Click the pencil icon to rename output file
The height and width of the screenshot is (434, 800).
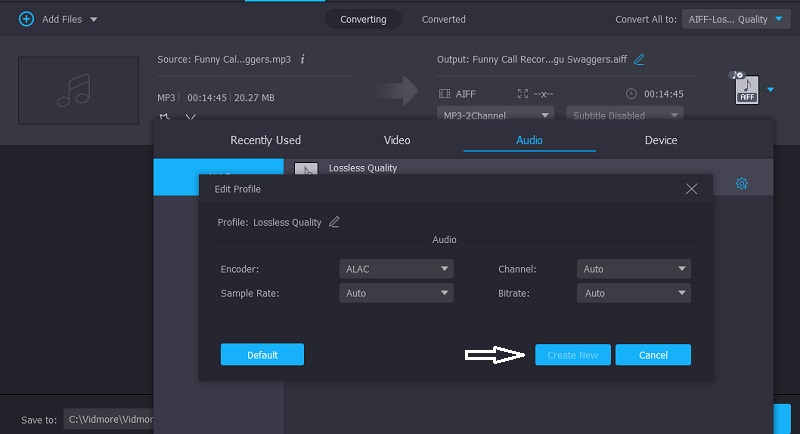[x=639, y=60]
